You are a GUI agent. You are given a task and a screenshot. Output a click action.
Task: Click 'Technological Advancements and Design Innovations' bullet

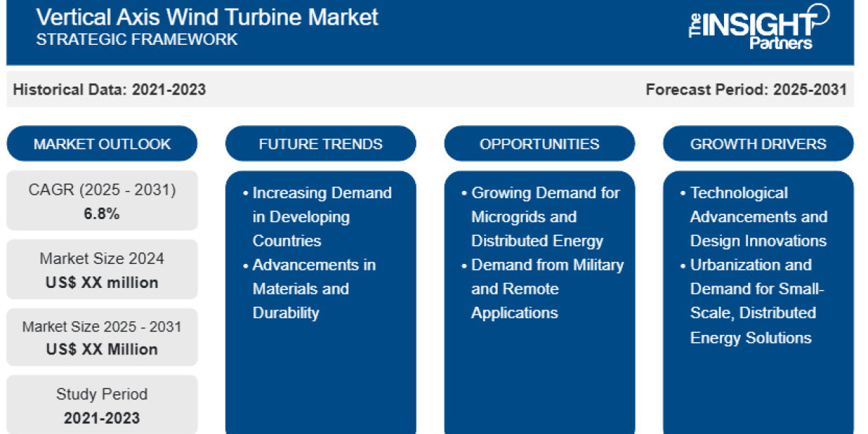pos(754,216)
